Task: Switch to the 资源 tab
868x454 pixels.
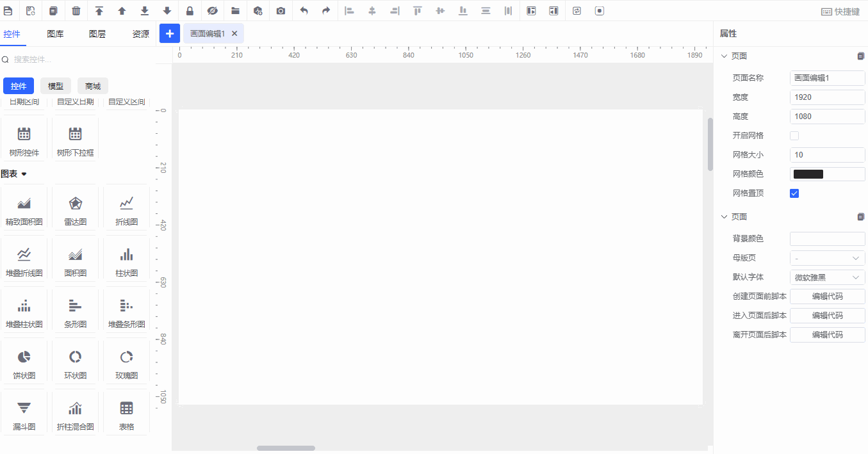Action: coord(141,34)
